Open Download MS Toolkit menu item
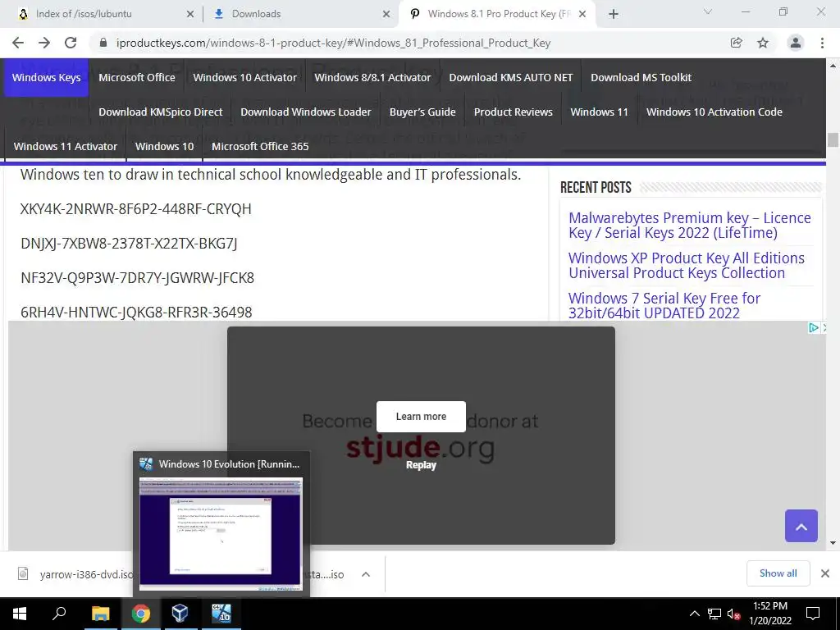 click(x=641, y=78)
